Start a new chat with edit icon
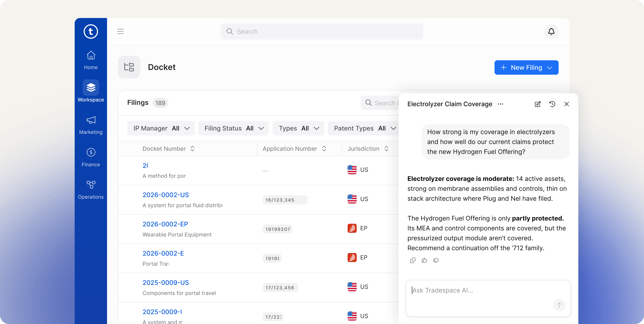Viewport: 644px width, 324px height. click(538, 104)
